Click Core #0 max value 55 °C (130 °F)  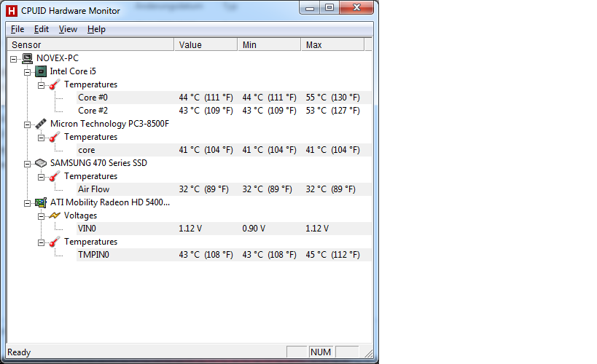pos(333,98)
